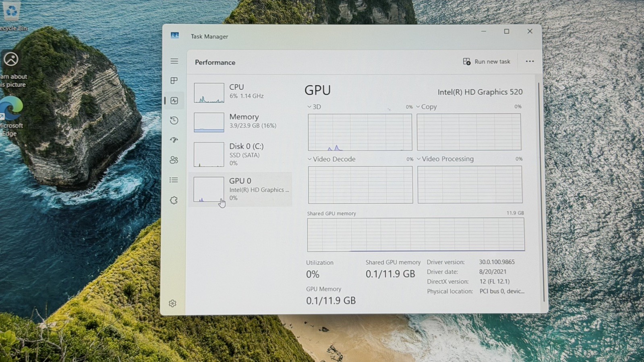The height and width of the screenshot is (362, 644).
Task: Minimize the Task Manager window
Action: click(x=484, y=31)
